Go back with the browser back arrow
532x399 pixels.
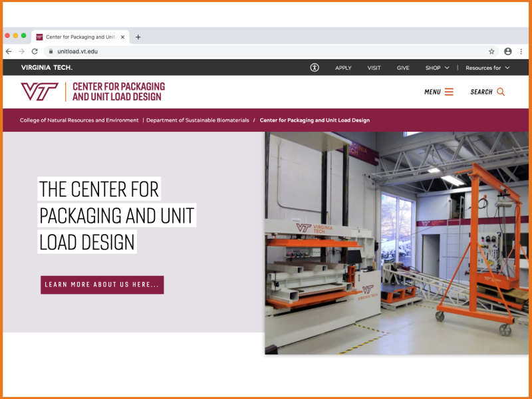click(x=9, y=51)
